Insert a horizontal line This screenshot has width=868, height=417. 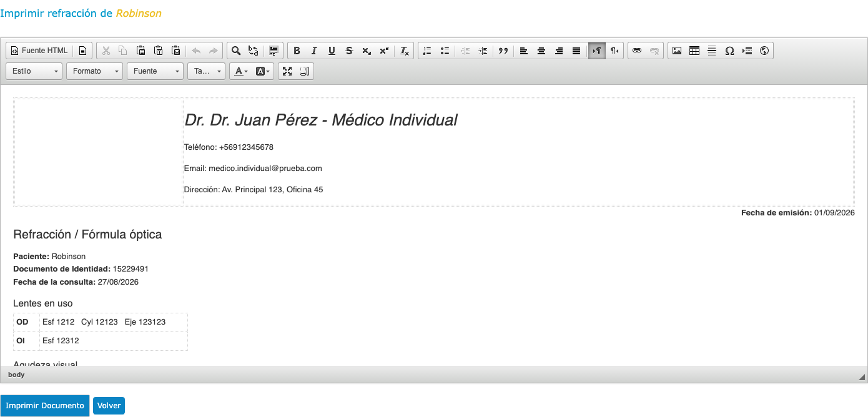712,51
